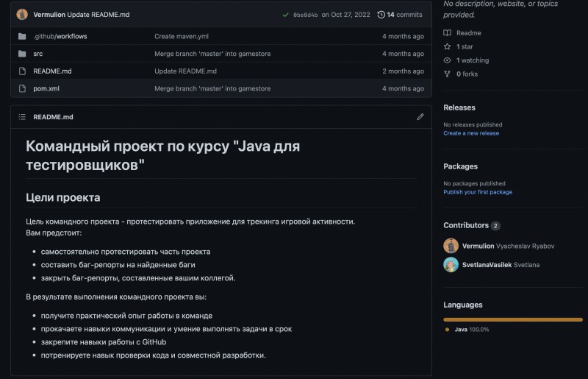Click the pencil edit README icon
Screen dimensions: 588x379
click(x=420, y=116)
